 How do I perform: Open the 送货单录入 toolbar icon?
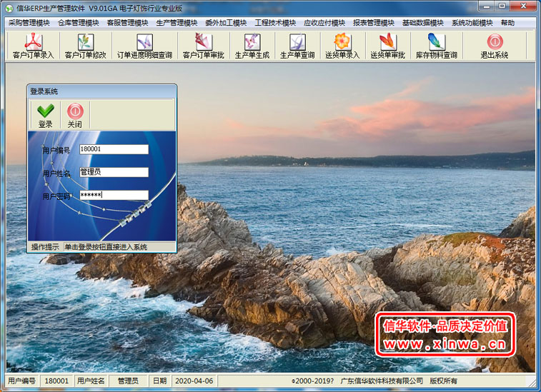(342, 46)
